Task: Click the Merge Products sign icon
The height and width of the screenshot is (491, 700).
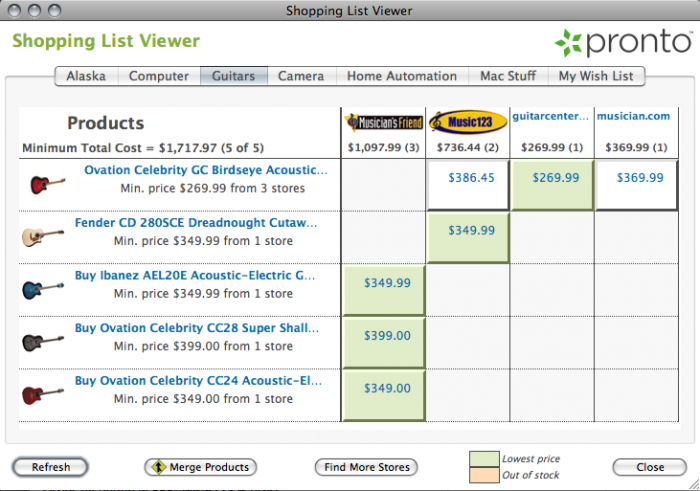Action: coord(158,467)
